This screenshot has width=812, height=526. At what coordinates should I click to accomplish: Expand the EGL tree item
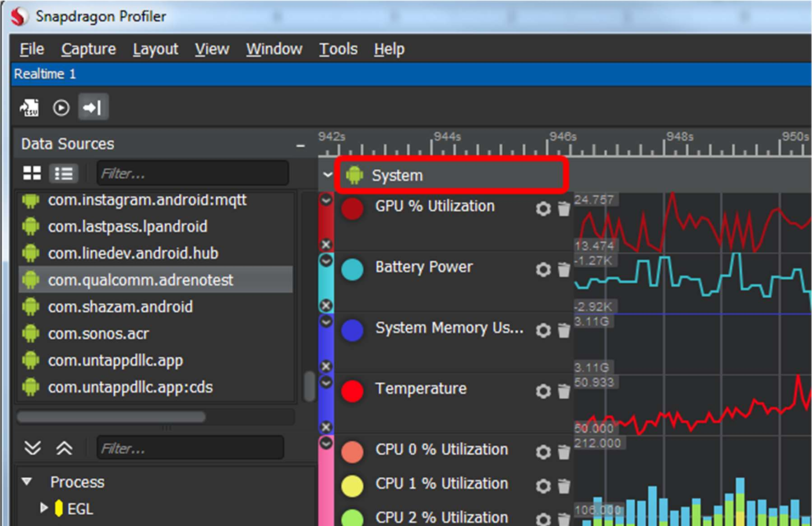[44, 508]
